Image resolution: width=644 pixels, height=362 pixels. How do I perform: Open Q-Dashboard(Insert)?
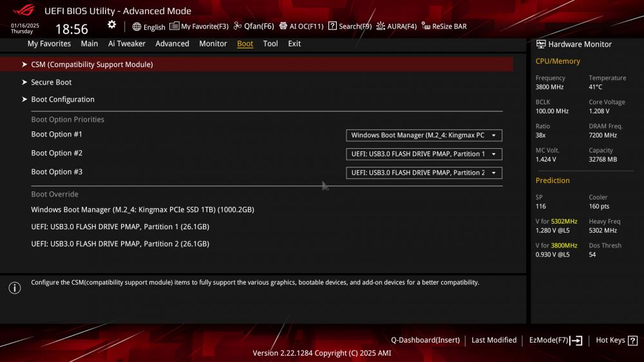click(425, 340)
